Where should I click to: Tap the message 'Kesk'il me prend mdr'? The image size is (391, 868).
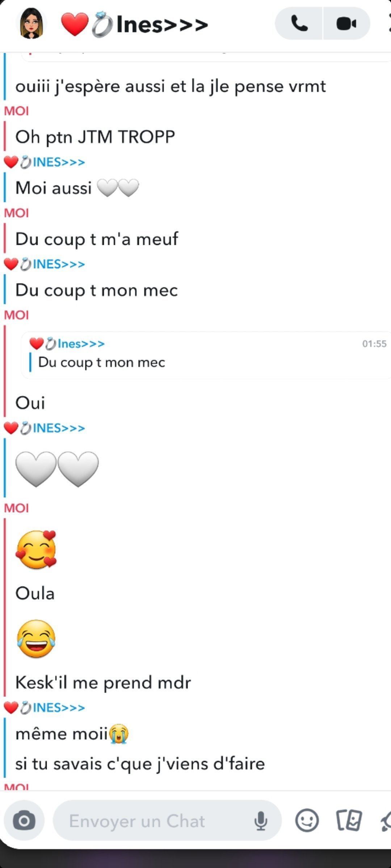pos(103,683)
